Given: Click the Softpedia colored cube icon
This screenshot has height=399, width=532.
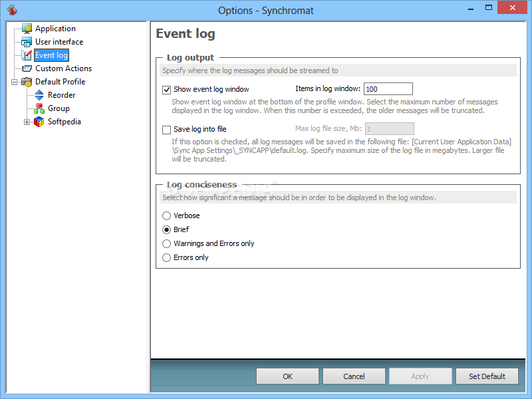Looking at the screenshot, I should [39, 122].
